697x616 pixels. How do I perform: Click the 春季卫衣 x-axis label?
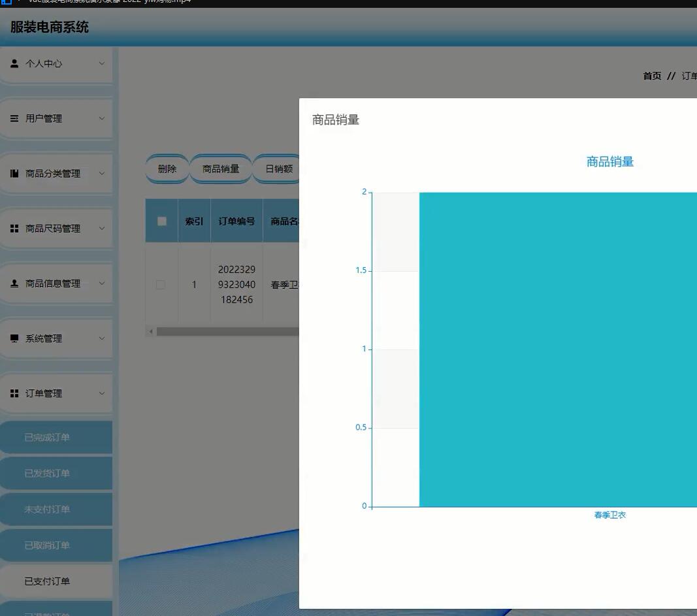point(610,515)
